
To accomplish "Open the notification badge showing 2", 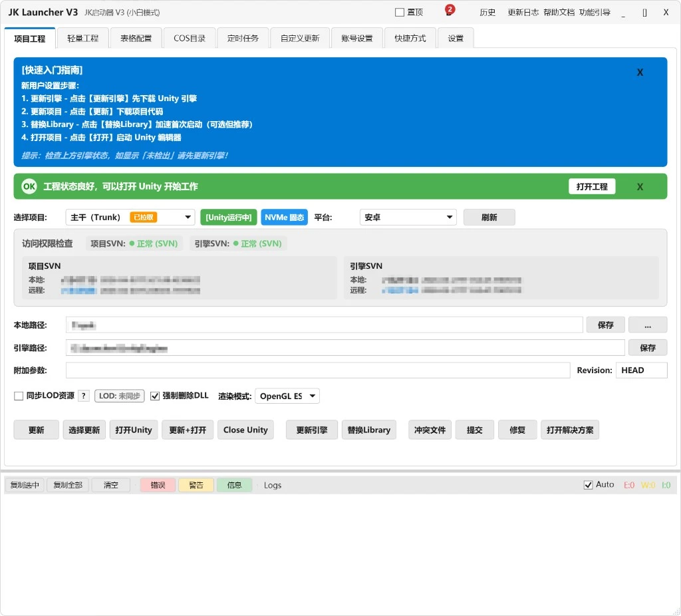I will coord(450,9).
